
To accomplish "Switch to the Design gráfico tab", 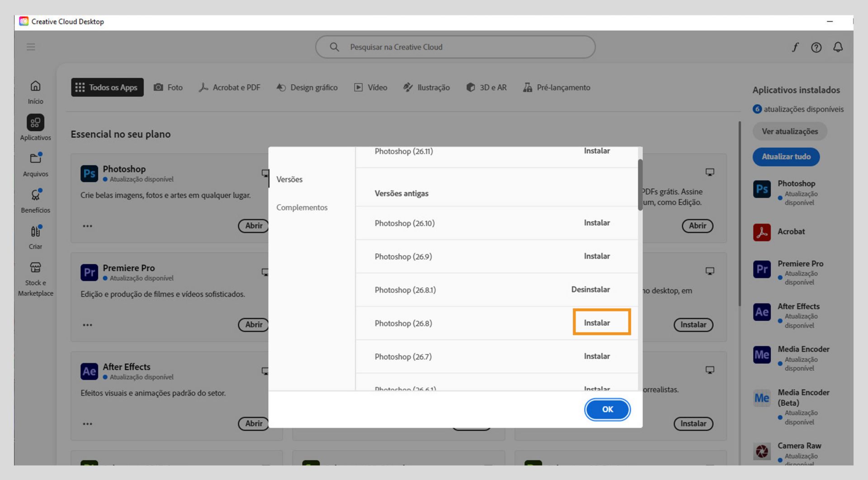I will pos(307,87).
